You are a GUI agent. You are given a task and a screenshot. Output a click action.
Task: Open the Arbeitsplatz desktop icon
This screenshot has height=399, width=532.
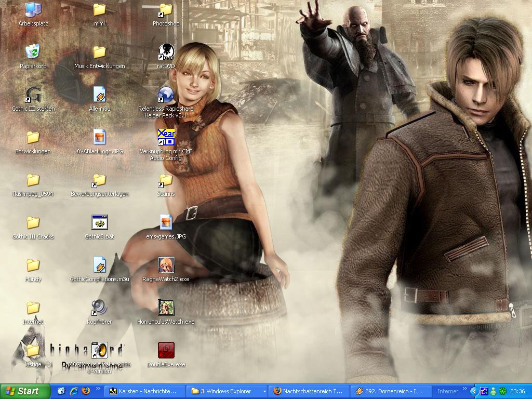[x=33, y=10]
